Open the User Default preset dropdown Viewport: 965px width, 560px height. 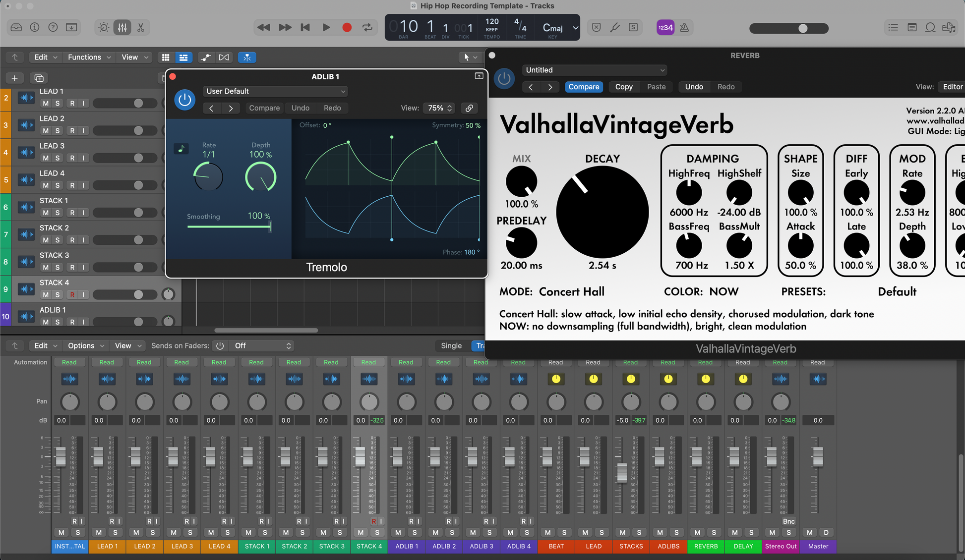click(x=275, y=91)
